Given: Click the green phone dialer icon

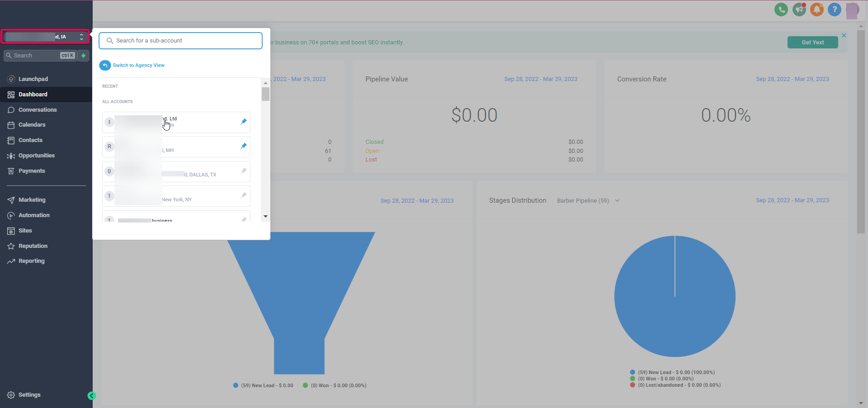Looking at the screenshot, I should [781, 9].
